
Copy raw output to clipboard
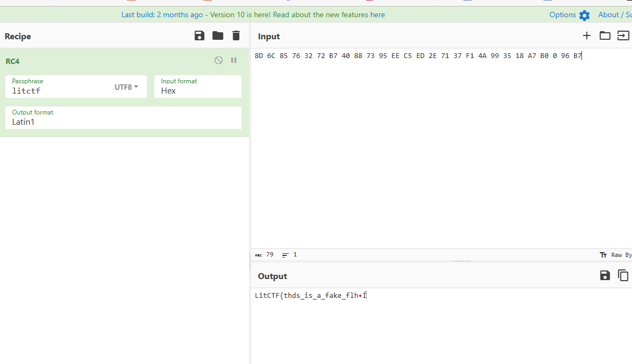(623, 276)
